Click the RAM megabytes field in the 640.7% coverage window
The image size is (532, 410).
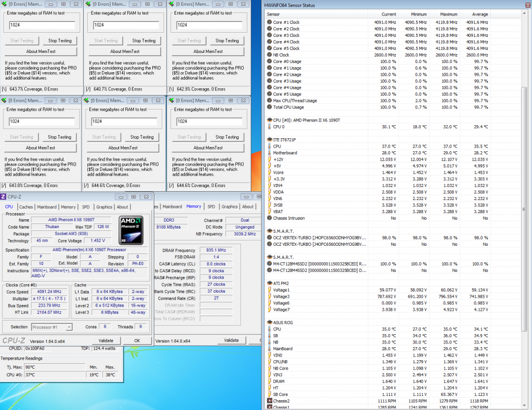pos(126,25)
